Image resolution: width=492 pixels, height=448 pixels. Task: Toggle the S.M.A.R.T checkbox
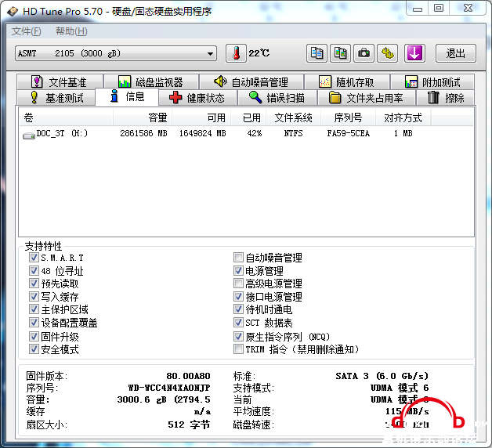tap(34, 258)
